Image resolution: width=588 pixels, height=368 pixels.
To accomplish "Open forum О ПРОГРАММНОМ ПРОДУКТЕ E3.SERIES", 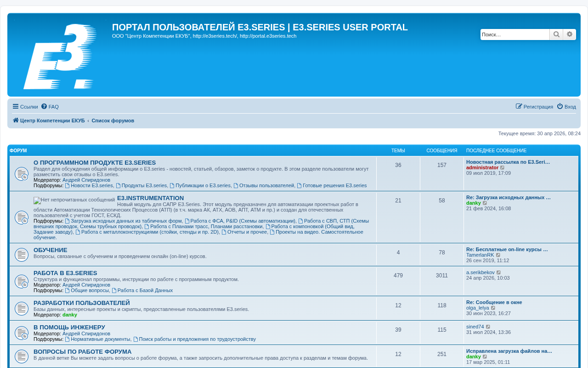I will 95,163.
